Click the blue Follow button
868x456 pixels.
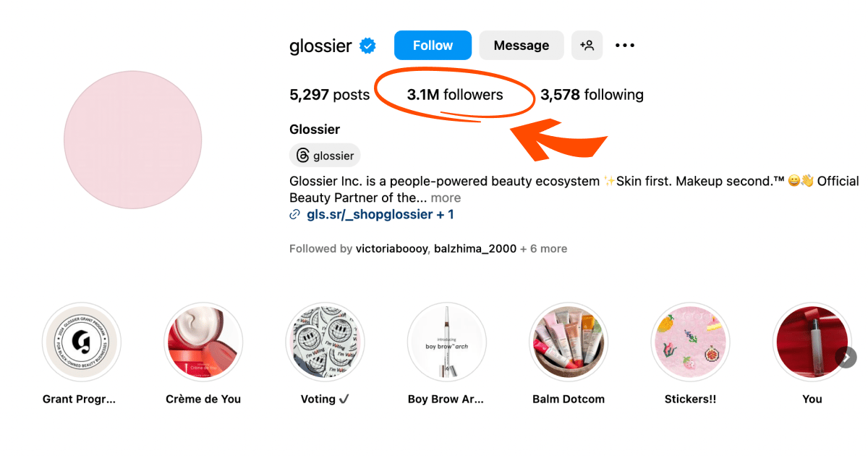click(x=433, y=46)
